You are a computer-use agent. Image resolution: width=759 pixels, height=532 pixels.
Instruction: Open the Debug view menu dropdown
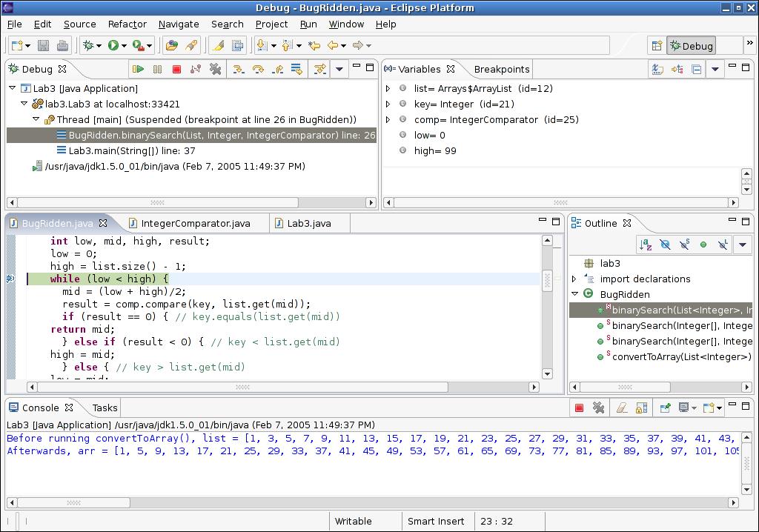[x=339, y=69]
